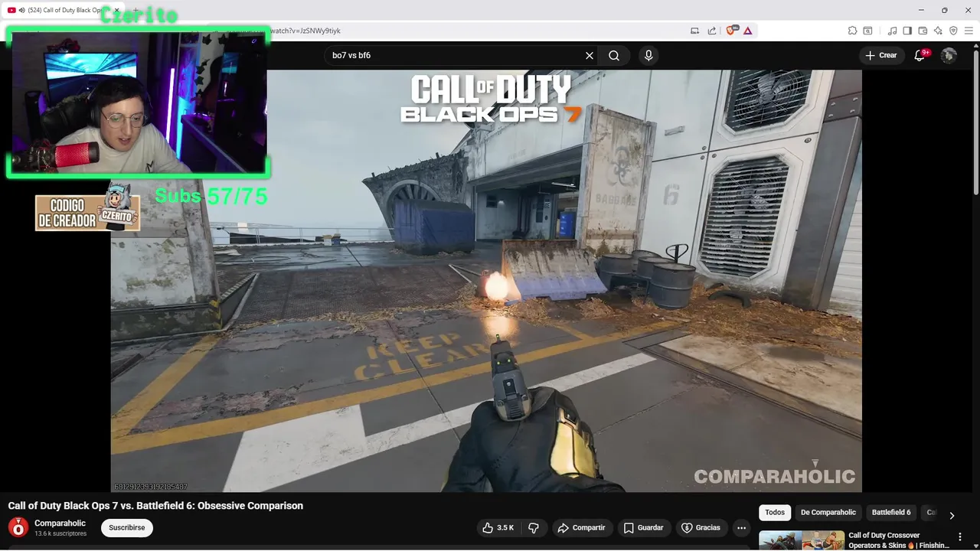Close the Call of Duty browser tab
This screenshot has width=980, height=551.
click(116, 10)
